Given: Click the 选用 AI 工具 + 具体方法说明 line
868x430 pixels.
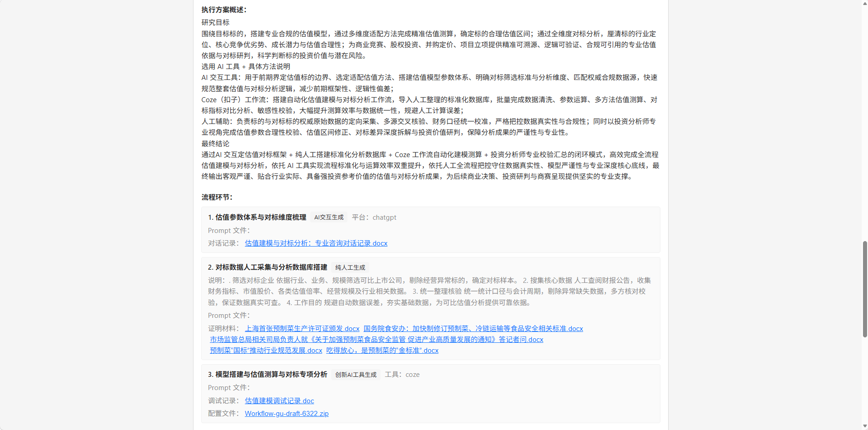Looking at the screenshot, I should point(246,67).
